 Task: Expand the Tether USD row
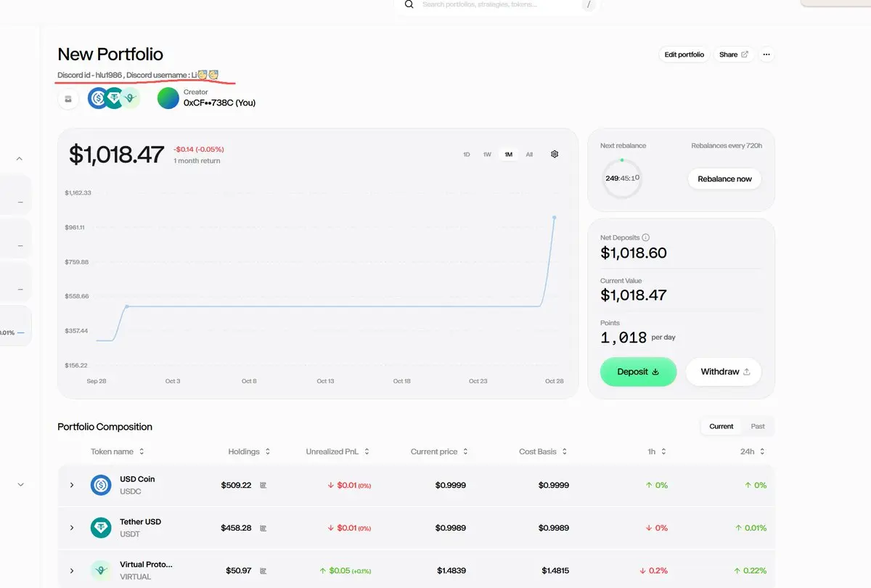click(72, 528)
